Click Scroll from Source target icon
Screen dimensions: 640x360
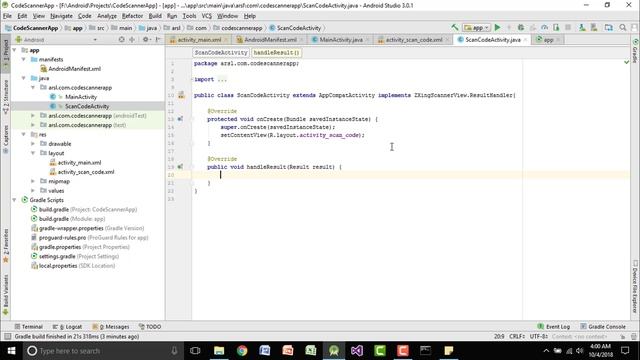121,40
